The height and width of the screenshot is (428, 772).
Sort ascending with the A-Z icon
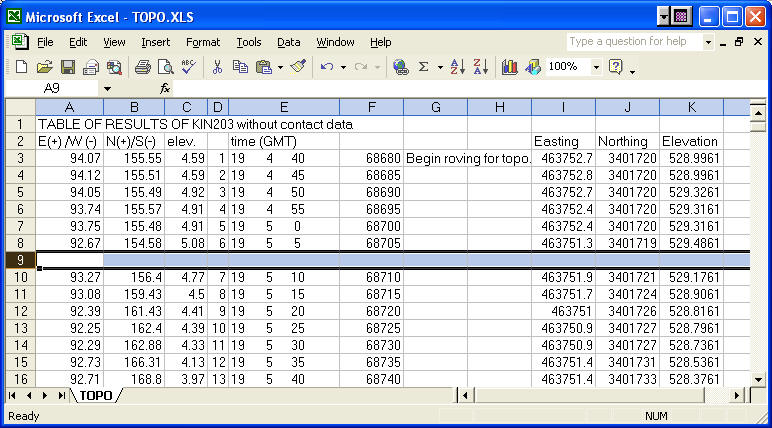click(457, 67)
